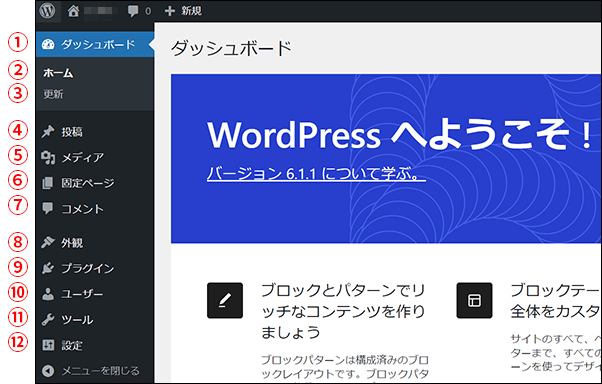This screenshot has width=602, height=384.
Task: Click the pencil edit block icon
Action: [225, 300]
